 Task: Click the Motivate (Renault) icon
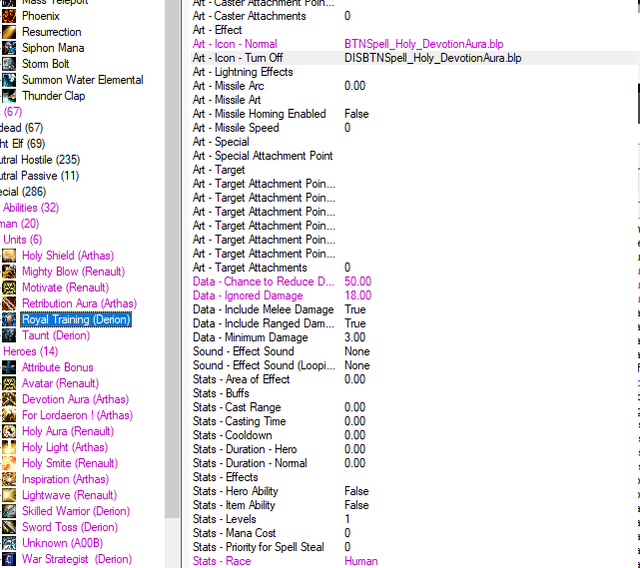[9, 287]
